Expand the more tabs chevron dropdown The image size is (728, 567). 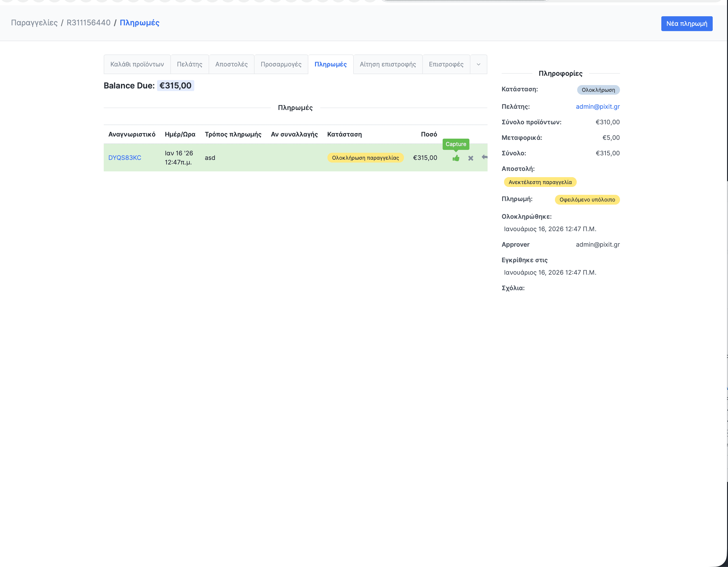tap(478, 64)
